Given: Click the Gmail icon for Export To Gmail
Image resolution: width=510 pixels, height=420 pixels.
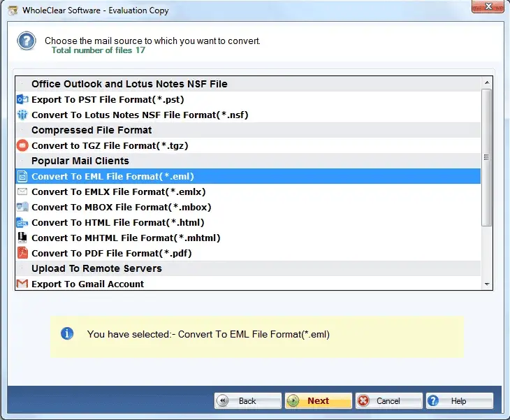Looking at the screenshot, I should click(x=22, y=284).
